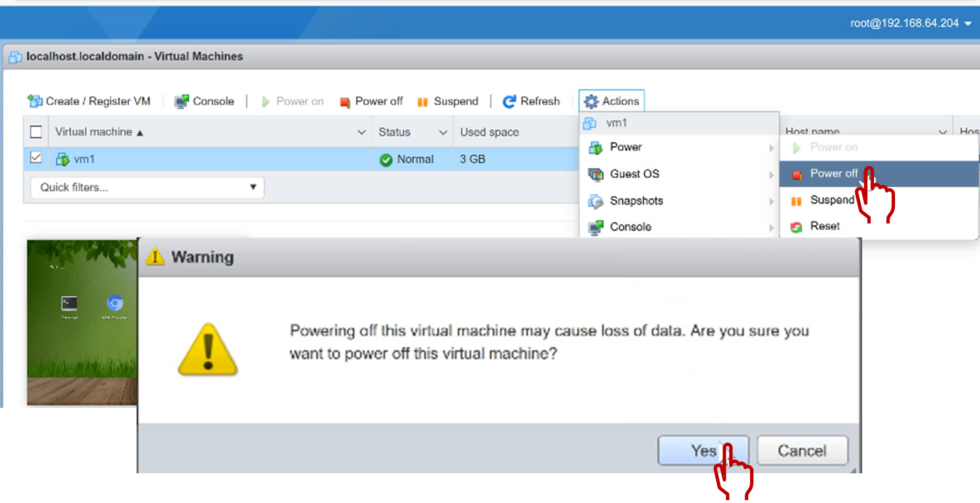The width and height of the screenshot is (980, 503).
Task: Expand the Guest OS submenu arrow
Action: tap(771, 175)
